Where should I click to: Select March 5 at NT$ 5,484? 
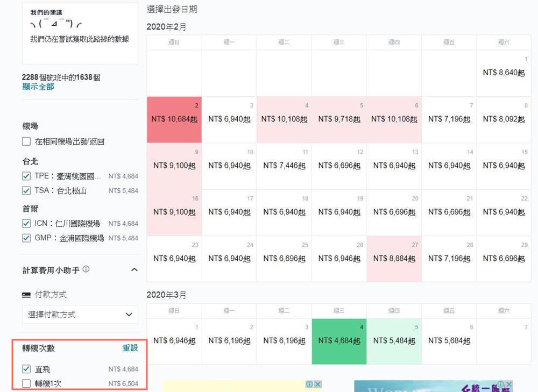point(394,341)
